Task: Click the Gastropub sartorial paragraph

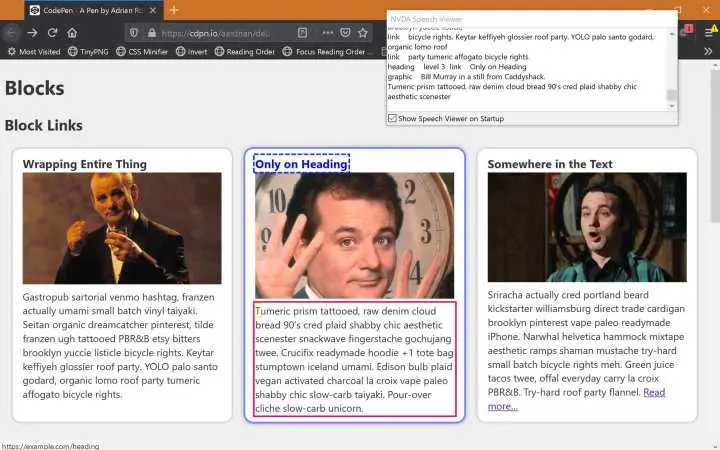Action: [x=121, y=345]
